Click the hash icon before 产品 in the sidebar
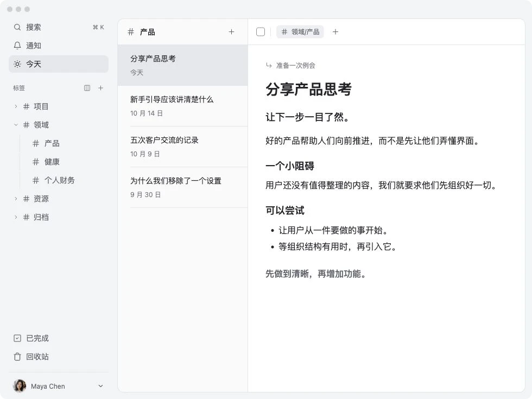Image resolution: width=532 pixels, height=399 pixels. click(x=36, y=143)
